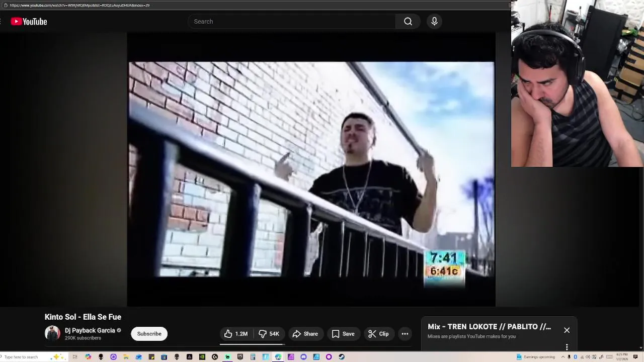Screen dimensions: 644x362
Task: Open touch keyboard tray icon
Action: click(x=609, y=357)
